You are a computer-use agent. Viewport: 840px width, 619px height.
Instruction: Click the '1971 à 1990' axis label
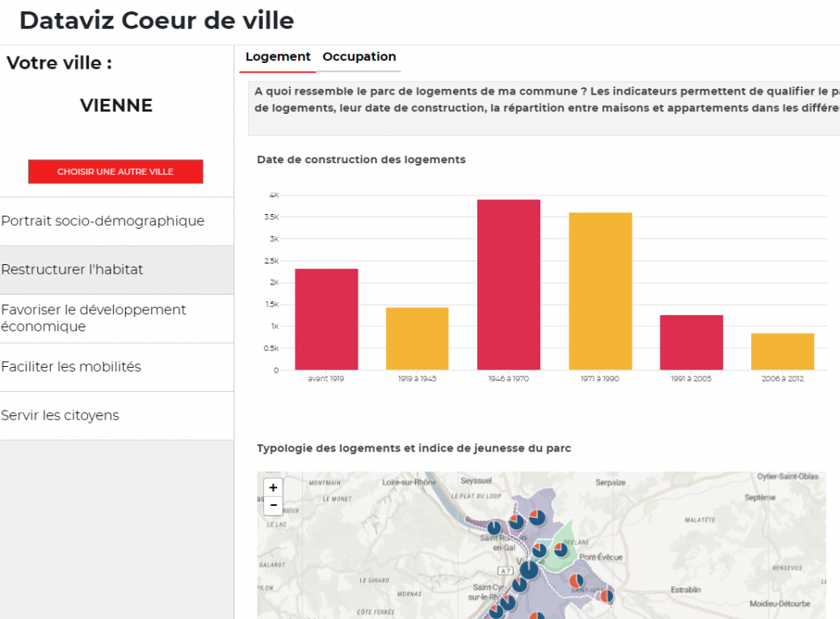click(x=600, y=379)
